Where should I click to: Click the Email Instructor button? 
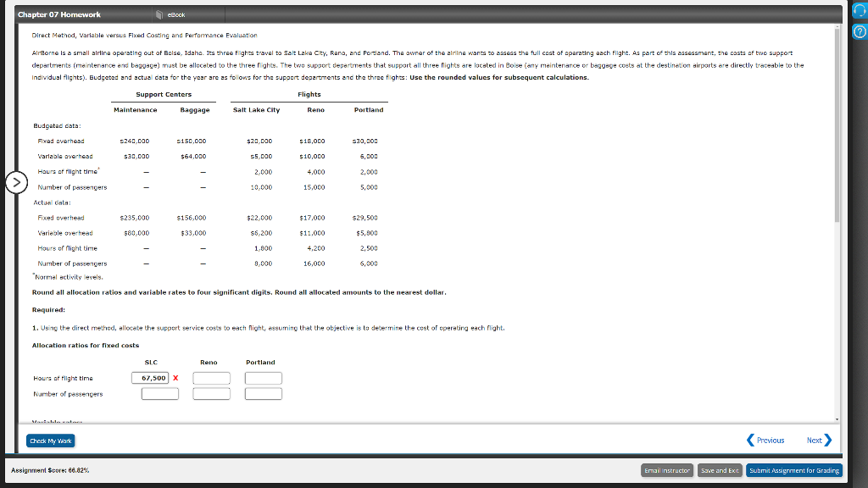[667, 470]
